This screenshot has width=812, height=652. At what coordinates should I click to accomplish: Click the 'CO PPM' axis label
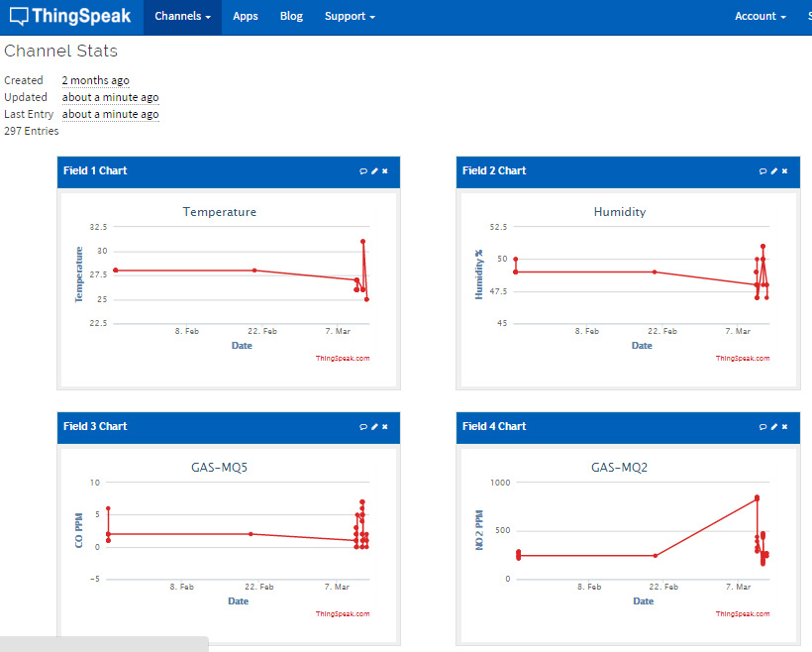pyautogui.click(x=78, y=530)
